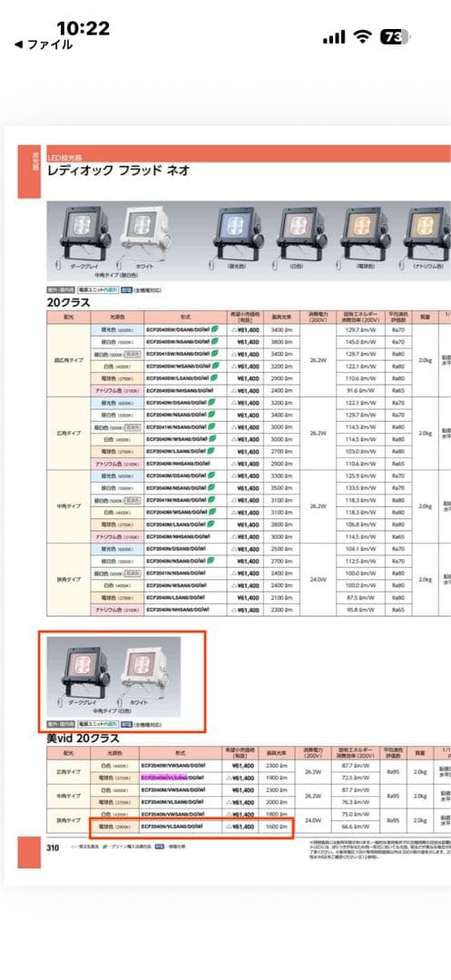Select the 95.8 ℓm/W efficiency cell
This screenshot has height=980, width=451.
tap(361, 610)
